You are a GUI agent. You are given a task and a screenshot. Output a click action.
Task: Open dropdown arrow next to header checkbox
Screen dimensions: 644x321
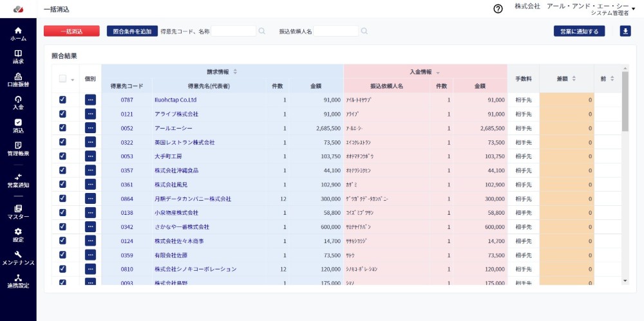72,80
